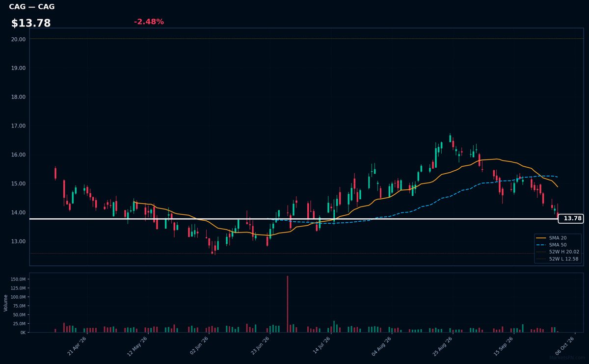This screenshot has height=364, width=589.
Task: Click the CAG — CAG chart title
Action: tap(32, 7)
